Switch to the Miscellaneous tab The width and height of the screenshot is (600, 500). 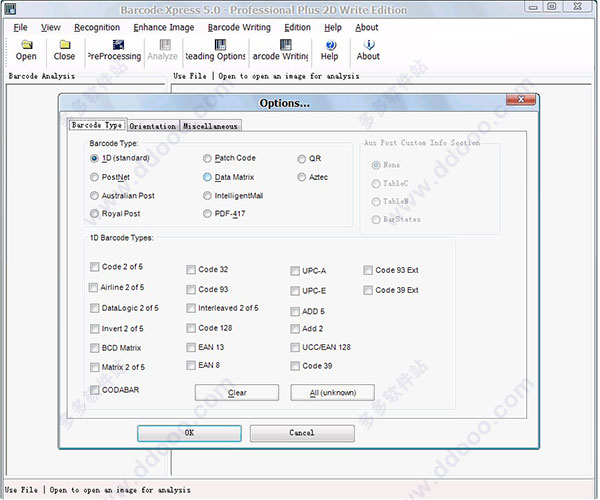point(210,126)
